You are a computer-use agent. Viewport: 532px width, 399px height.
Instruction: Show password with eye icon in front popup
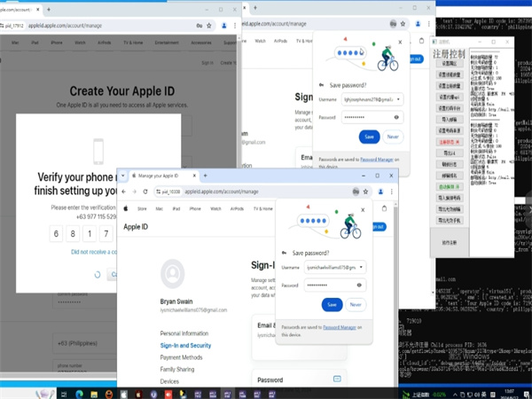[x=359, y=285]
